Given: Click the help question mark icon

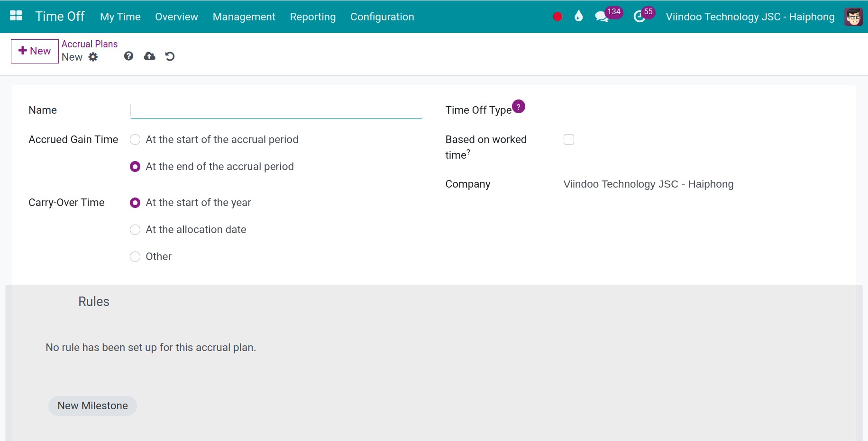Looking at the screenshot, I should click(128, 56).
